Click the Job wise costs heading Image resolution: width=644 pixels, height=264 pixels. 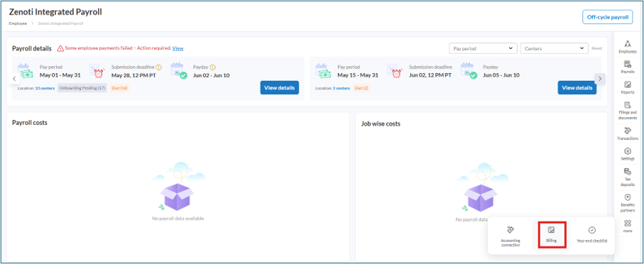381,123
